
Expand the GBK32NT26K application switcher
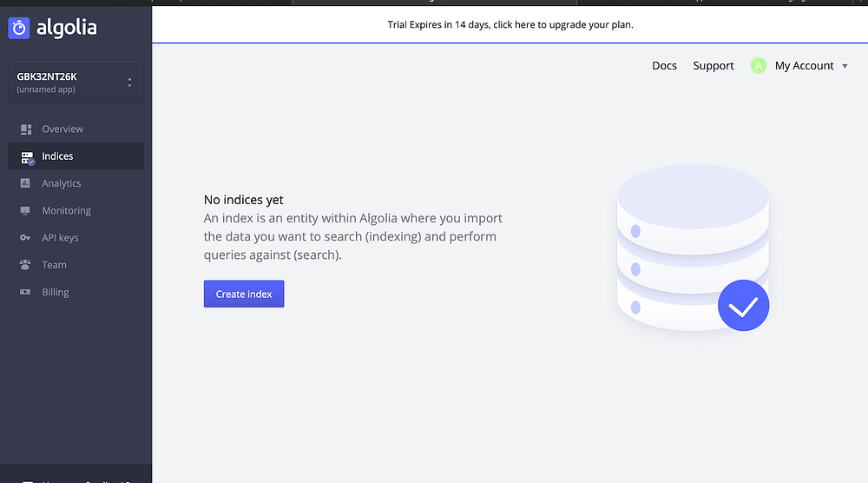click(129, 83)
